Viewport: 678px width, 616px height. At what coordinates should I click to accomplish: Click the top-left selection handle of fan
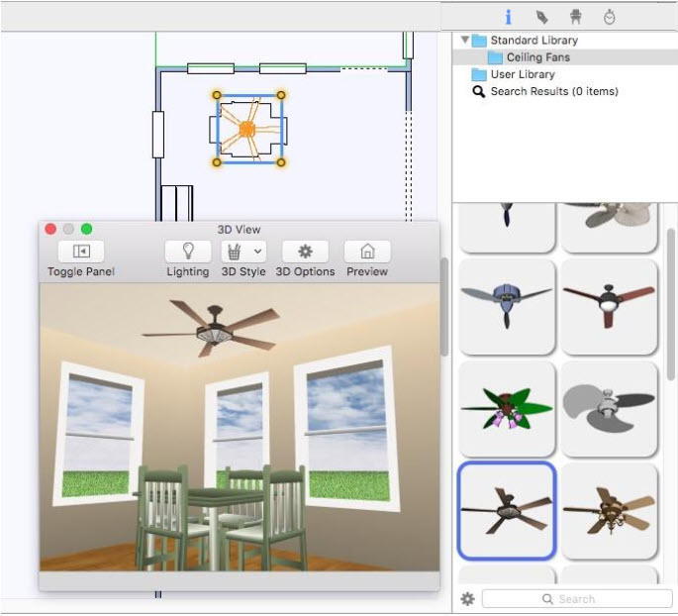[x=217, y=95]
